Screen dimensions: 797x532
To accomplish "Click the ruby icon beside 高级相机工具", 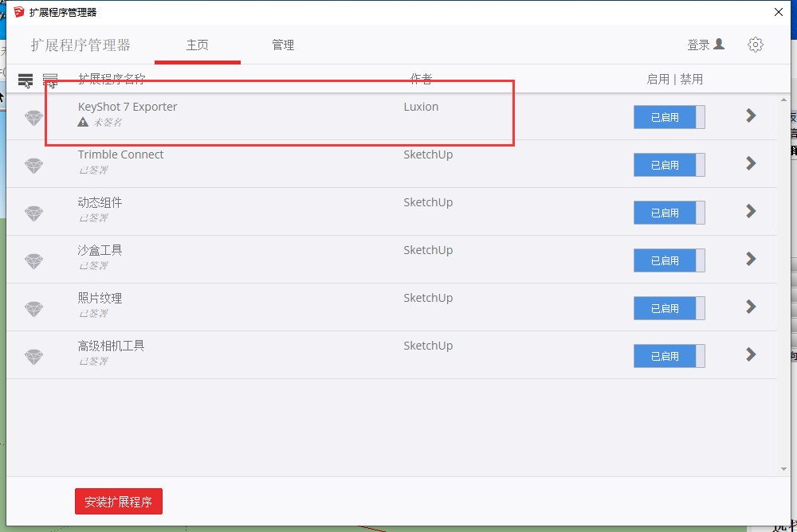I will coord(34,357).
